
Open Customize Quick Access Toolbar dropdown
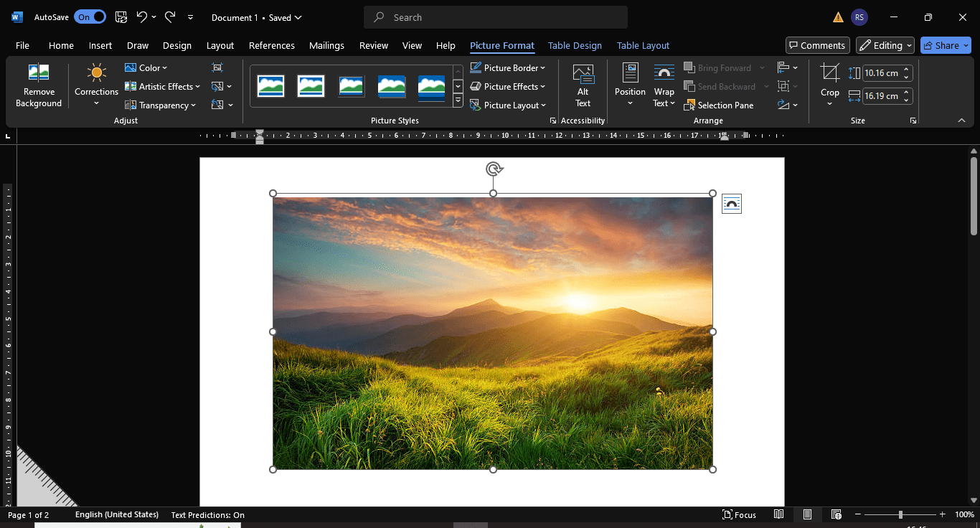190,17
